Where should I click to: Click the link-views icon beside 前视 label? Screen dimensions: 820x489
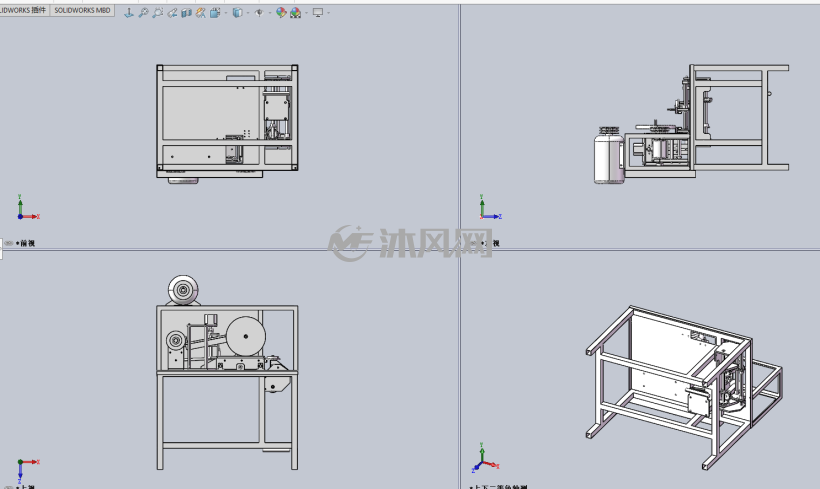[8, 243]
